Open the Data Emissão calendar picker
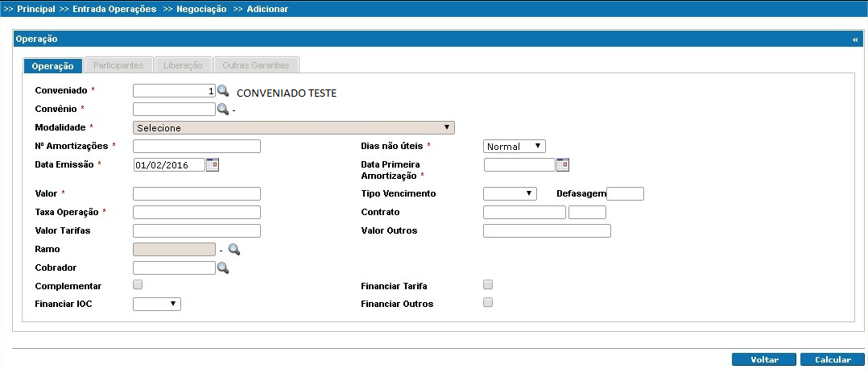This screenshot has height=369, width=868. coord(213,165)
